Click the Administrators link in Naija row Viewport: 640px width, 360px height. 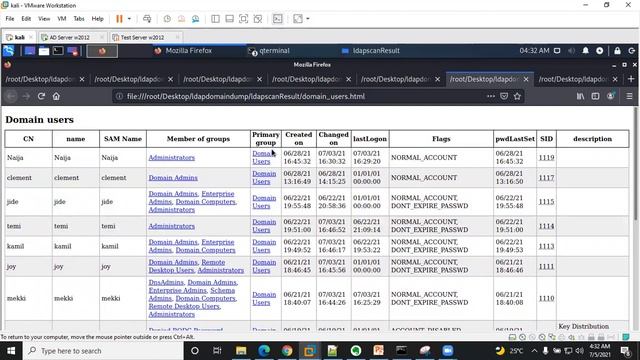[x=171, y=158]
